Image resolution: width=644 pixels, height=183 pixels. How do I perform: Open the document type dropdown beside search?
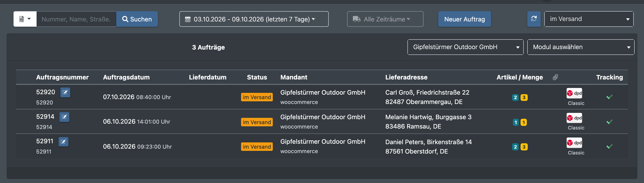(x=25, y=19)
